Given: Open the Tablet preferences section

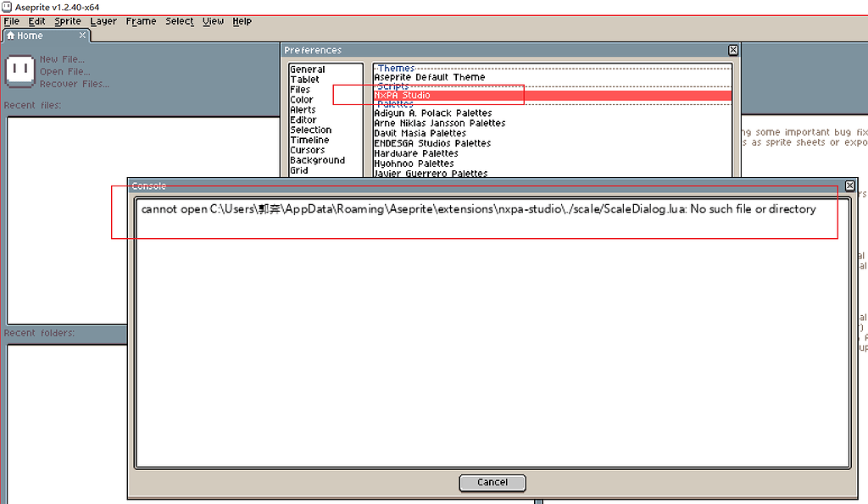Looking at the screenshot, I should coord(304,79).
